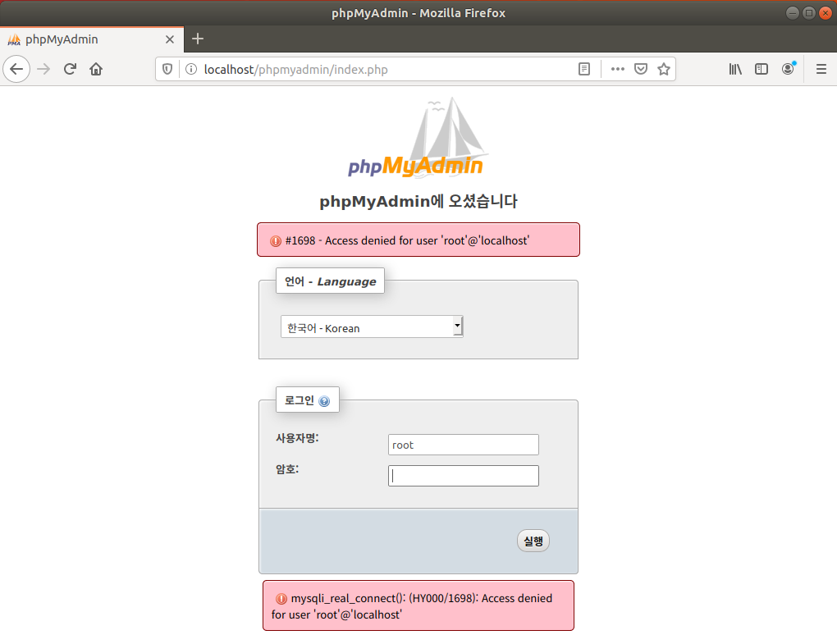Click the phpMyAdmin logo image
Viewport: 837px width, 644px height.
click(x=418, y=138)
